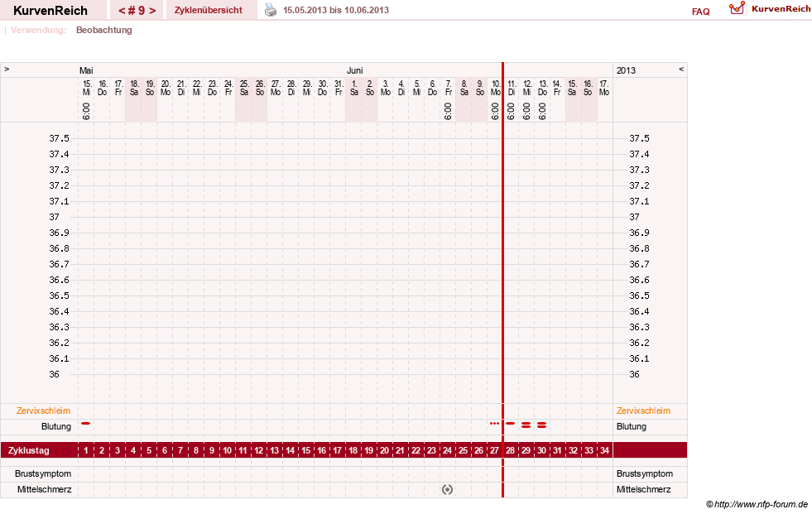Click the 10. Mo date header
The image size is (812, 514).
[496, 88]
